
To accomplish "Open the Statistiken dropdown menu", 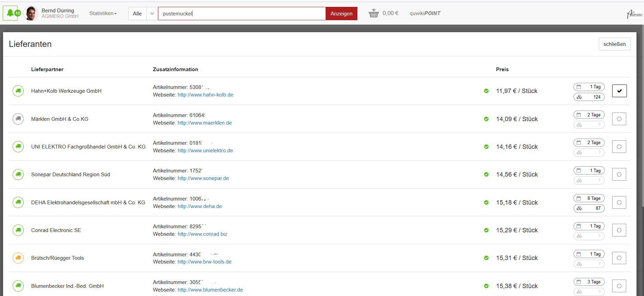I will (103, 13).
